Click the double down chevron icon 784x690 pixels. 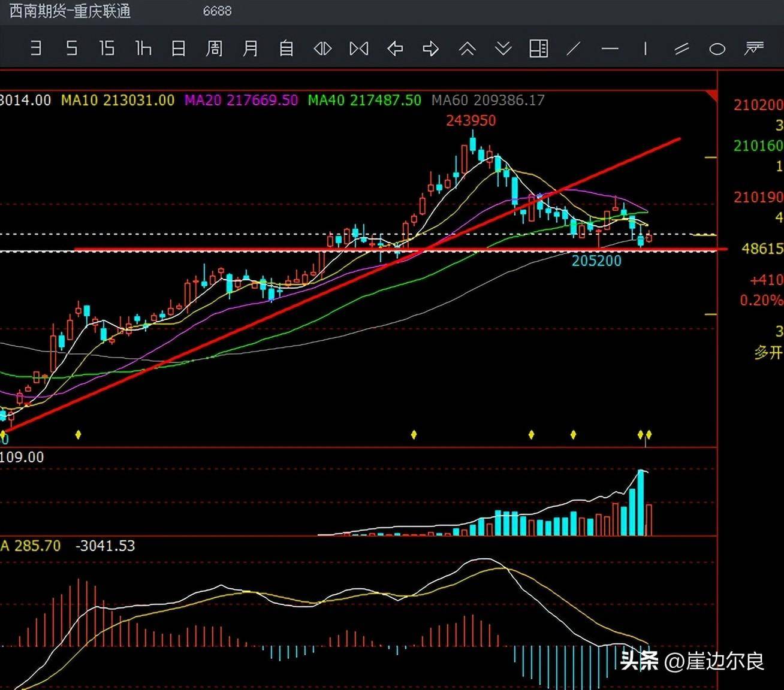pos(503,49)
